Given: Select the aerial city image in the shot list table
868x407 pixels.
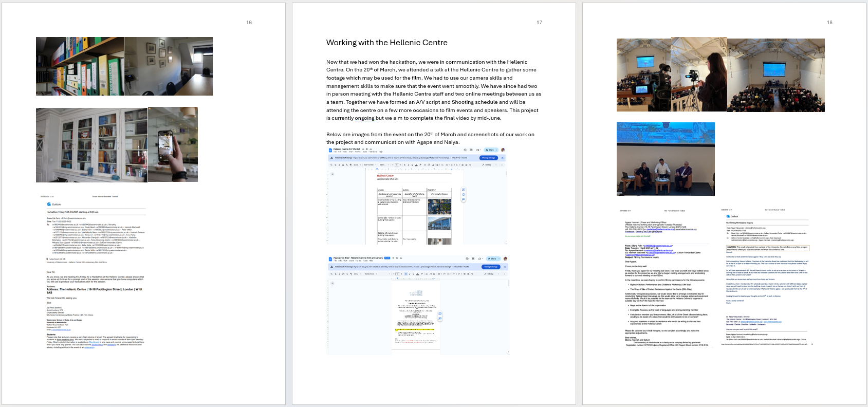Looking at the screenshot, I should click(439, 207).
